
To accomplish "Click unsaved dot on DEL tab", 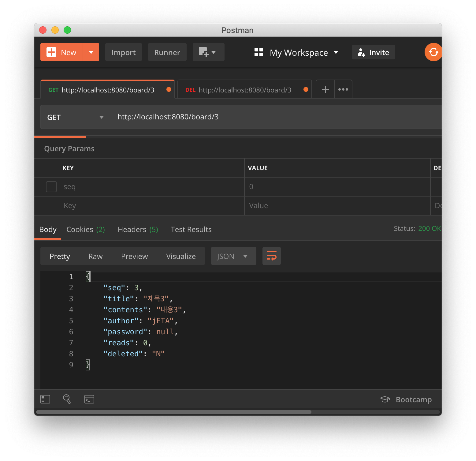I will (306, 89).
